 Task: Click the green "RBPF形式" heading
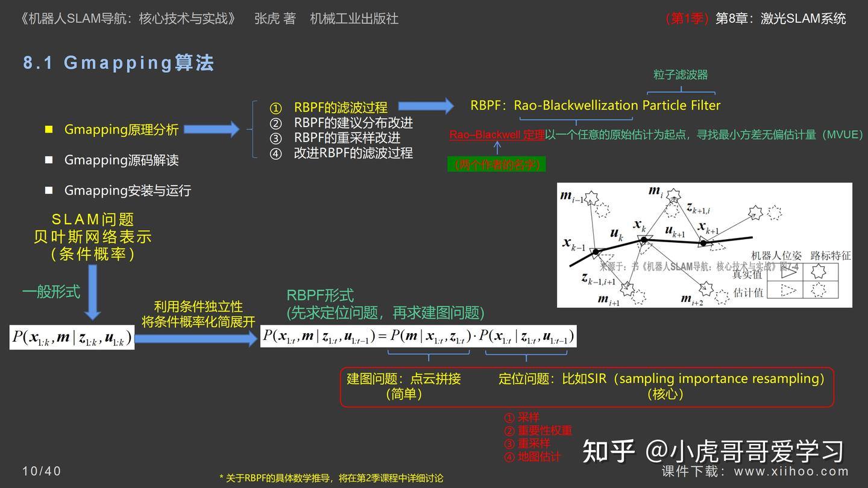click(x=320, y=295)
